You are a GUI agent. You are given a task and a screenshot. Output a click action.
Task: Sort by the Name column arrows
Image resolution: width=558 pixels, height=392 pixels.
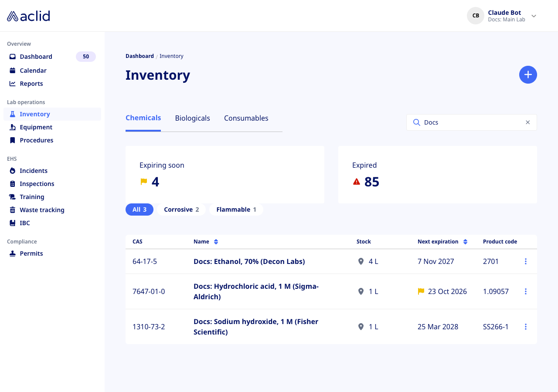pyautogui.click(x=216, y=242)
